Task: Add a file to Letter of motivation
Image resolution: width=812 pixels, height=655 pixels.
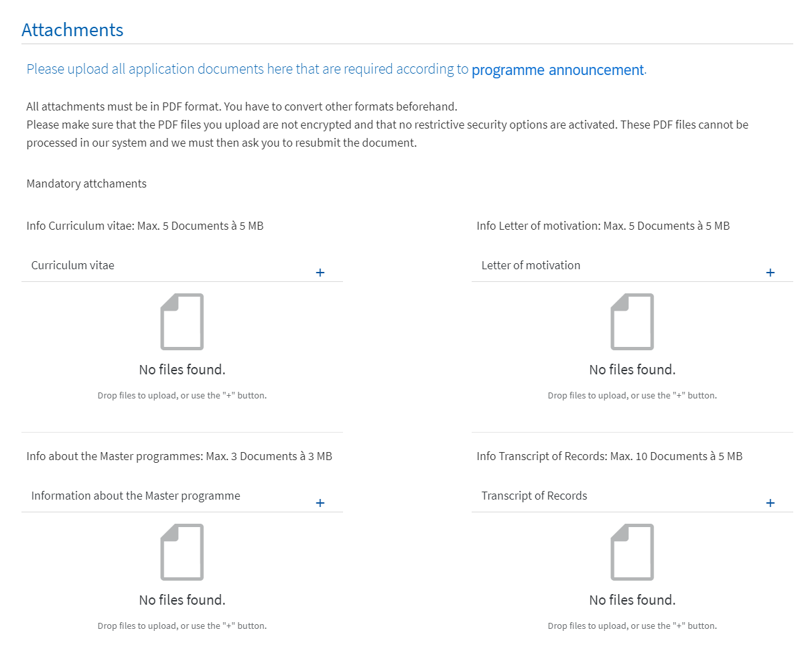Action: tap(770, 273)
